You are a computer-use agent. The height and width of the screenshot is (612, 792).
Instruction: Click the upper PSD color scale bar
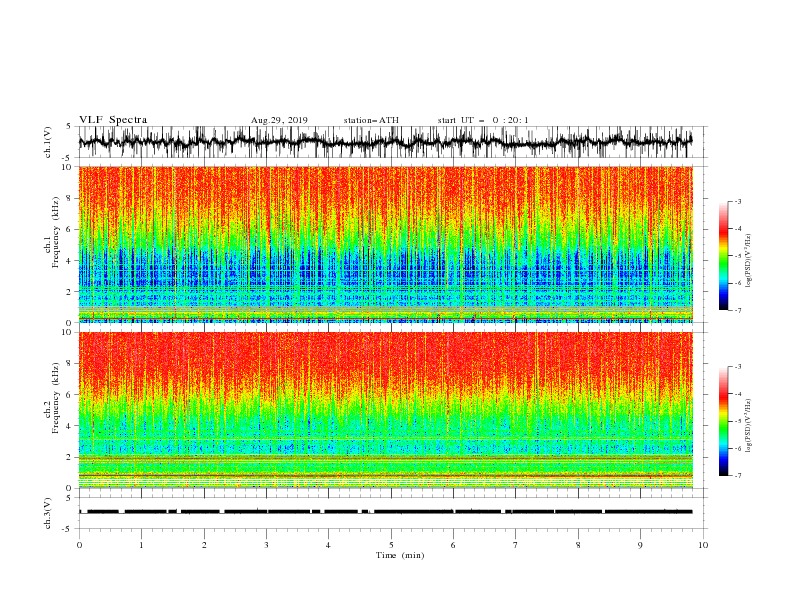pos(724,256)
